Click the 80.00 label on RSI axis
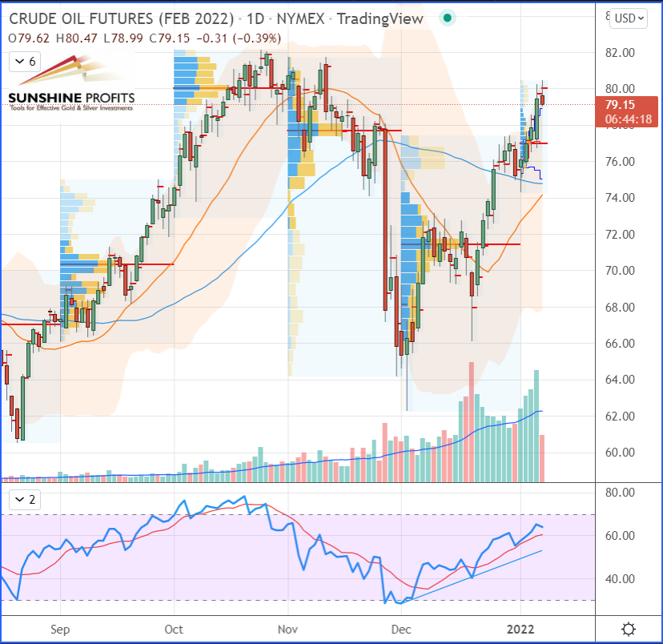Viewport: 663px width, 644px height. (620, 493)
